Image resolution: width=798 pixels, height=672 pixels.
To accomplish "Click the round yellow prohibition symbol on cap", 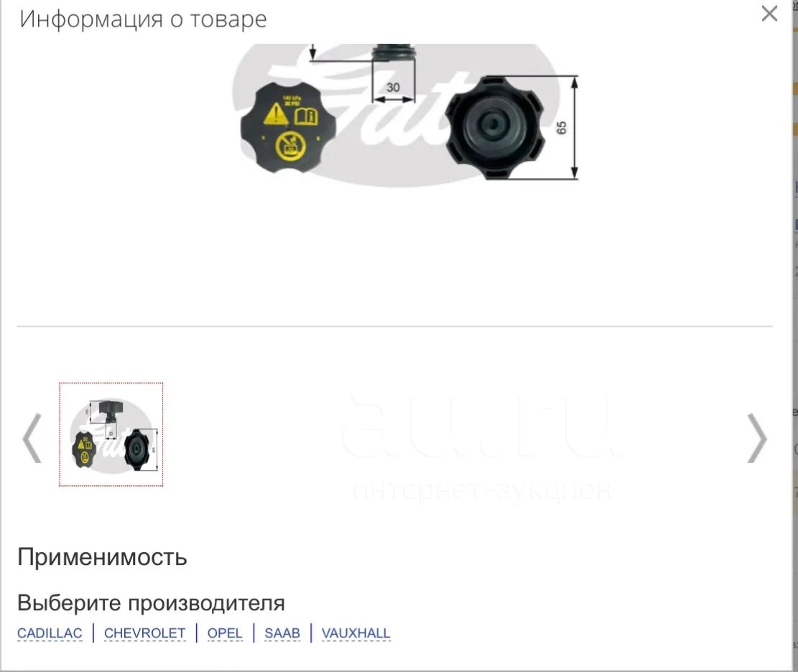I will point(291,145).
